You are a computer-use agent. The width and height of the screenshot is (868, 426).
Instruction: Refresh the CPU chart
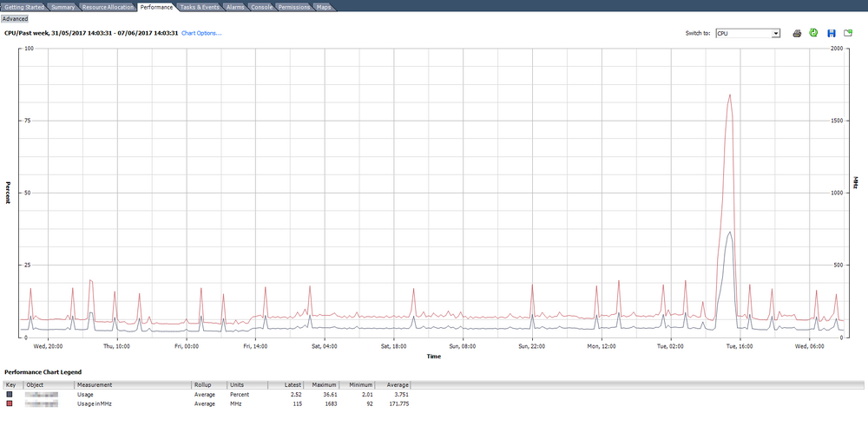coord(813,33)
